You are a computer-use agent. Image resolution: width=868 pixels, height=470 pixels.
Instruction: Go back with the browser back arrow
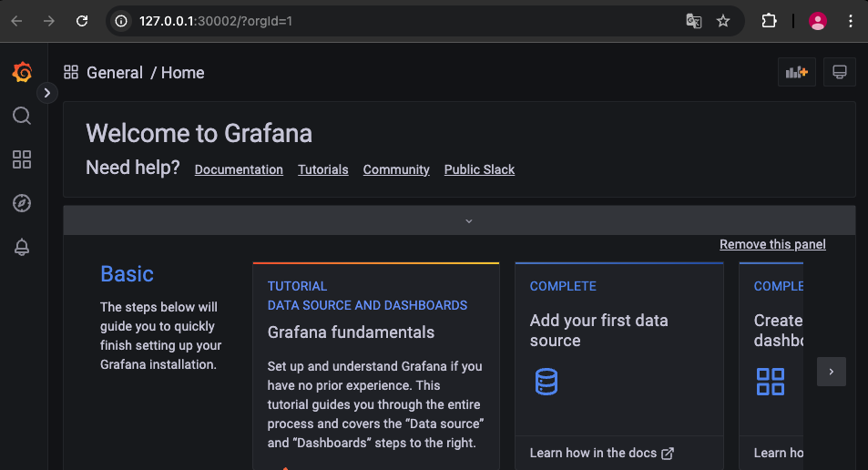pos(16,21)
